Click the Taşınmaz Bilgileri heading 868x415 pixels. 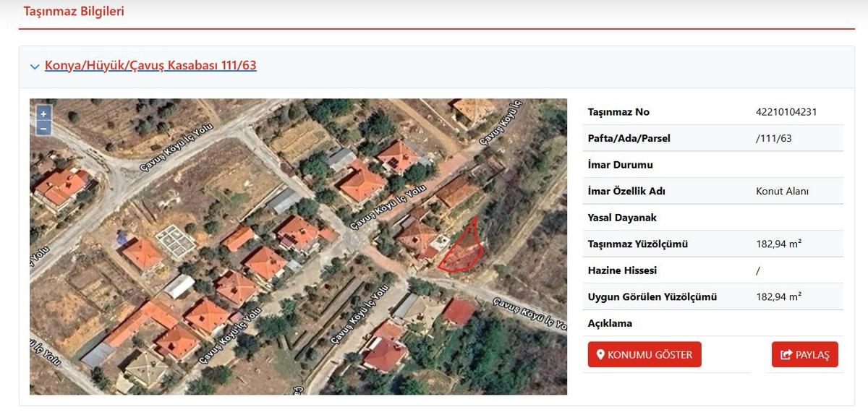[74, 12]
